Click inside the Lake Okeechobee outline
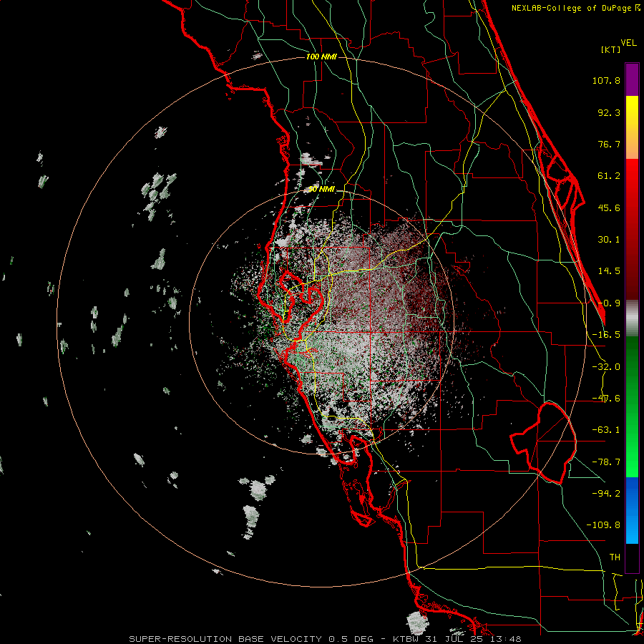The height and width of the screenshot is (644, 644). coord(550,444)
